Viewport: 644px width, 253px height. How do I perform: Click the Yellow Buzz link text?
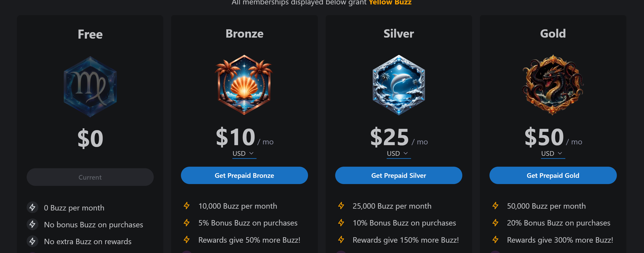[x=390, y=3]
